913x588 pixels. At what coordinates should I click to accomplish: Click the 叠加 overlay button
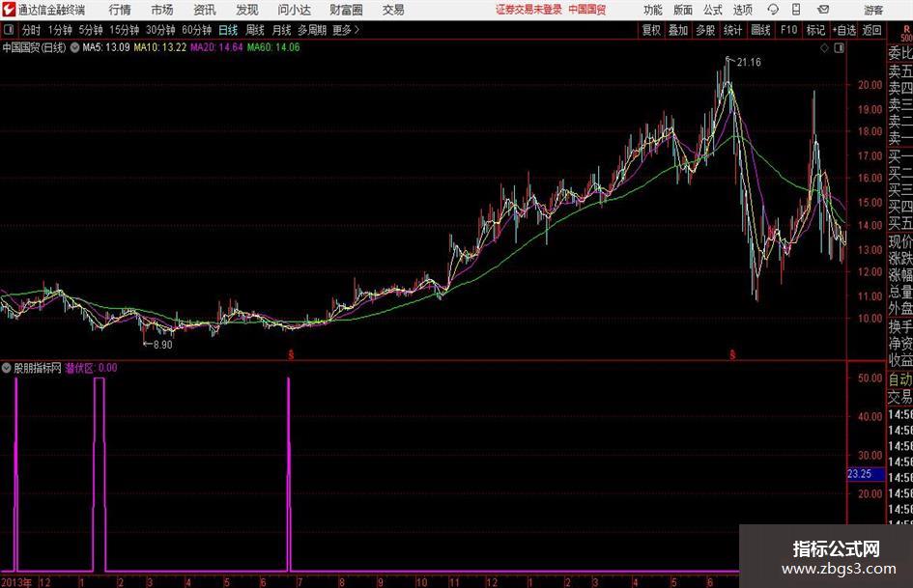tap(678, 30)
